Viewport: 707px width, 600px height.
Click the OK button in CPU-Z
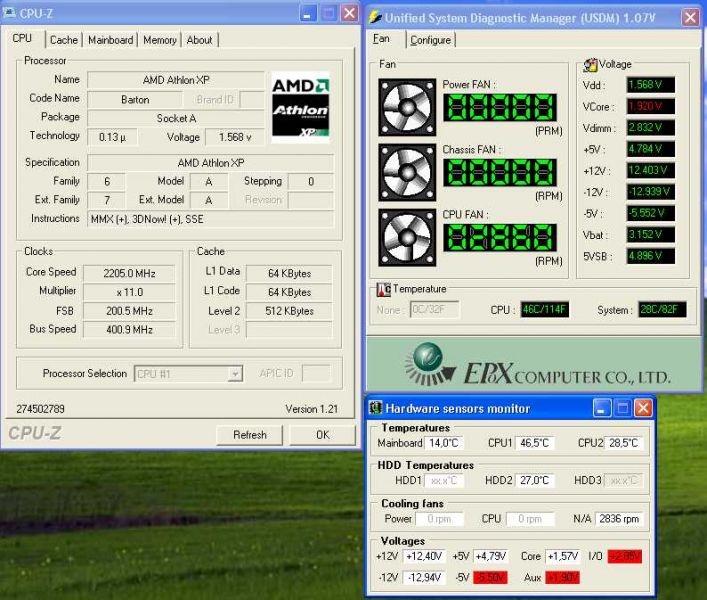tap(322, 435)
